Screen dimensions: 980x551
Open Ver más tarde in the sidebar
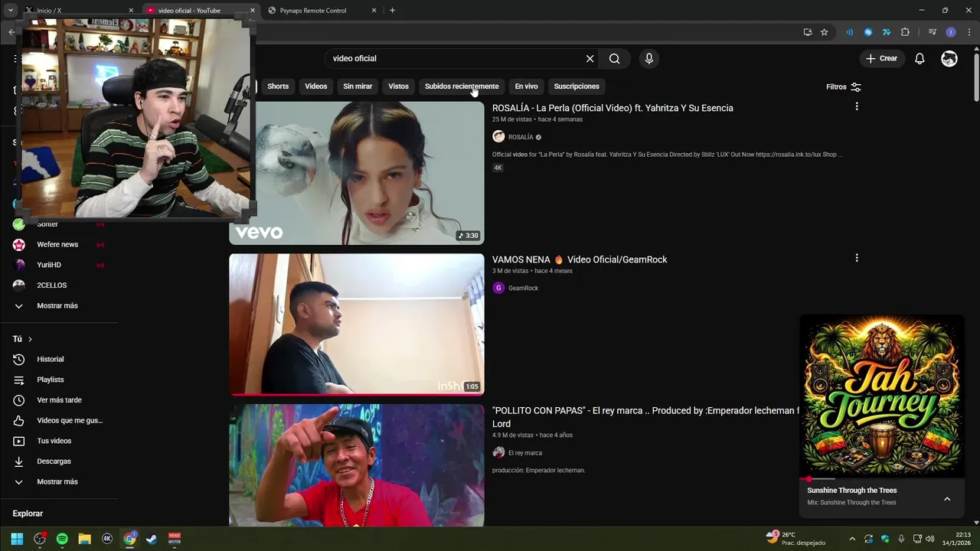[x=58, y=400]
